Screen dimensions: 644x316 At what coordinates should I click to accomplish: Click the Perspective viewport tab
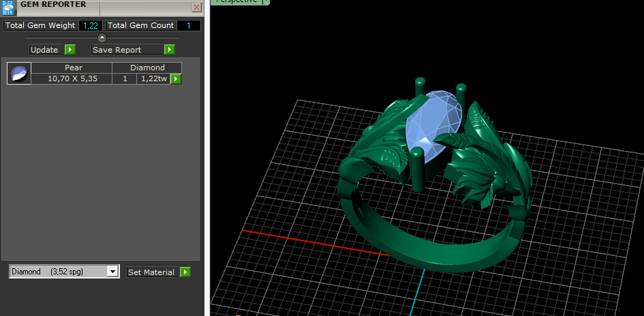click(x=236, y=1)
